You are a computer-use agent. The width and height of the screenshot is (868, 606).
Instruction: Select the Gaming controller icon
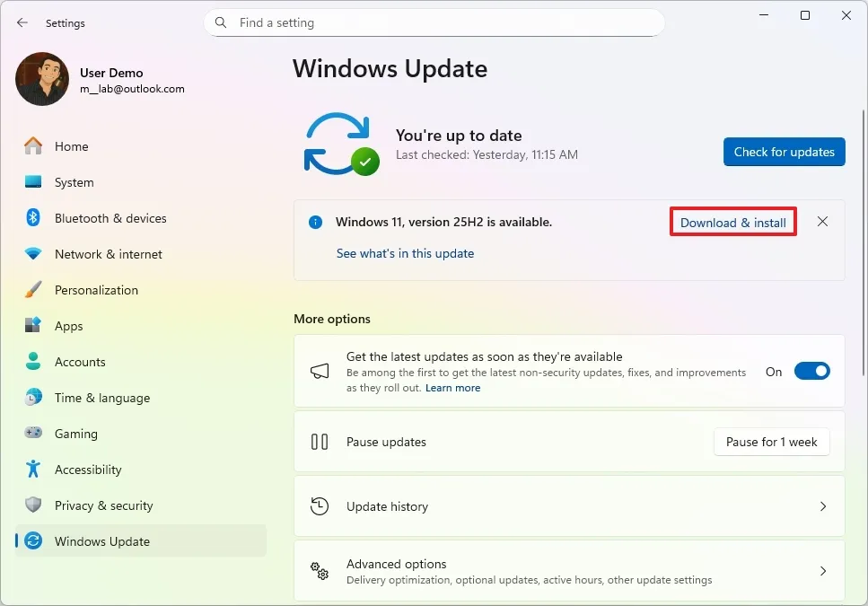click(x=33, y=434)
